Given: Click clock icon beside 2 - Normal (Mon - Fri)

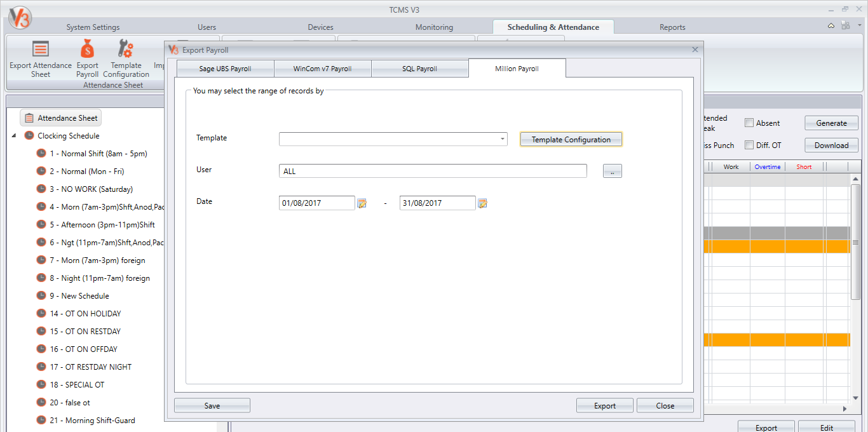Looking at the screenshot, I should coord(41,172).
